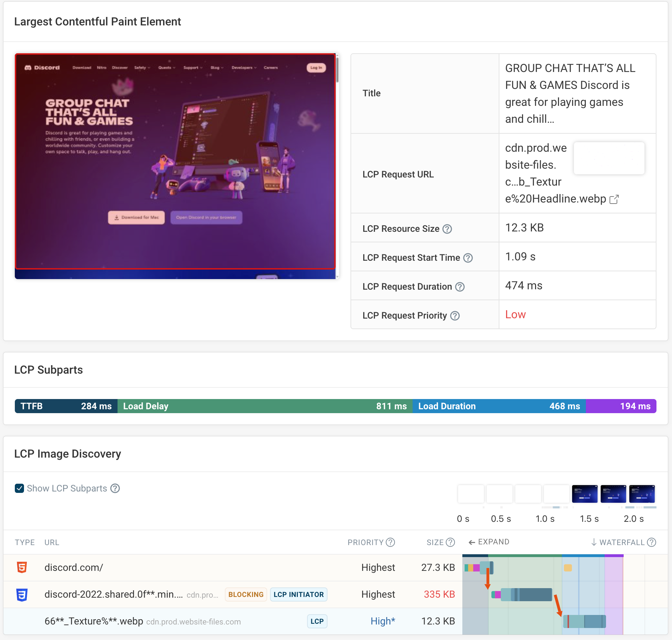Click the purple 194 ms render delay segment
Viewport: 672px width, 640px height.
click(621, 406)
